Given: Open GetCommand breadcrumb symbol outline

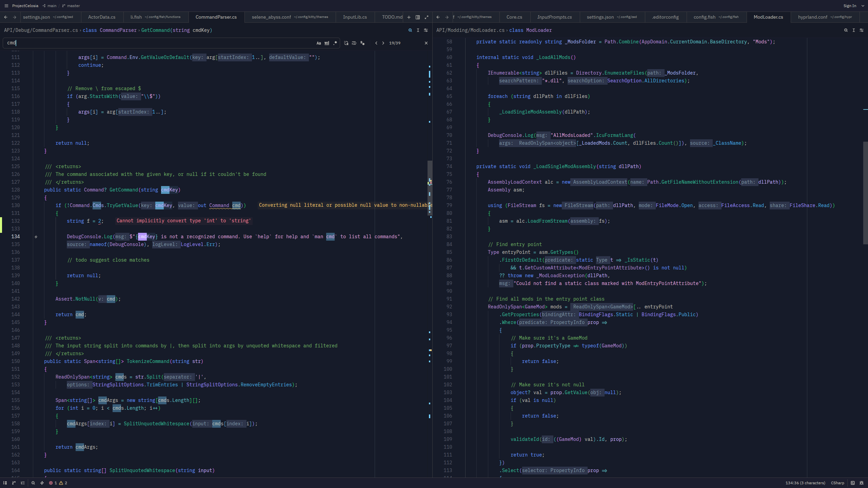Looking at the screenshot, I should tap(177, 30).
